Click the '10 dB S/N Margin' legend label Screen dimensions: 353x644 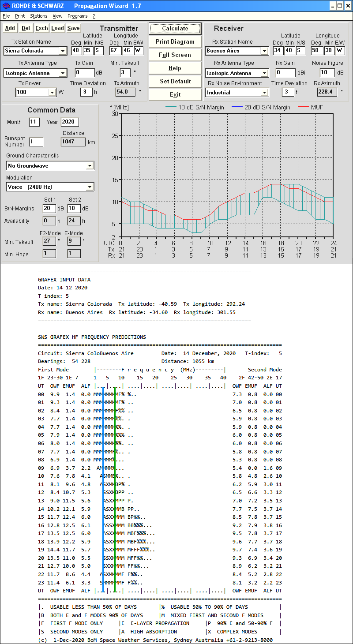[201, 107]
